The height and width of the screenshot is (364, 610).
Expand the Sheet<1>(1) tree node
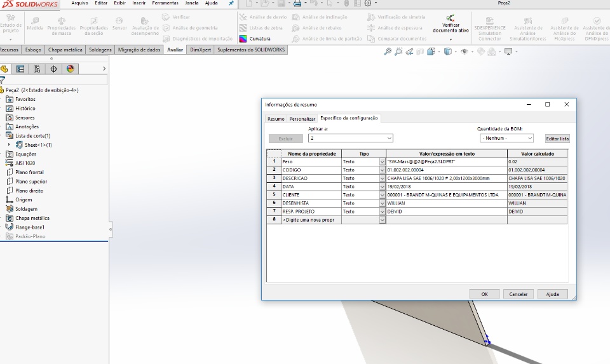[x=10, y=145]
